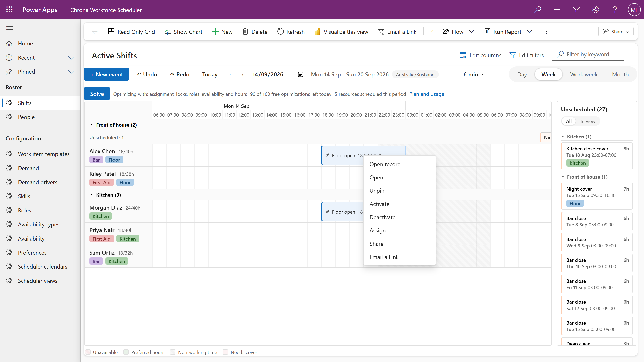Expand the Pinned section chevron
The width and height of the screenshot is (644, 362).
(71, 72)
